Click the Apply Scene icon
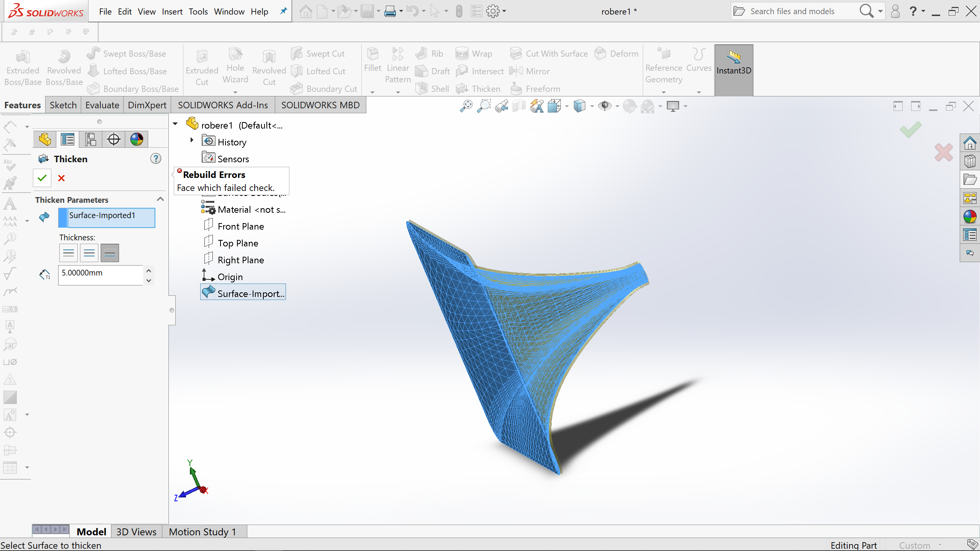Image resolution: width=980 pixels, height=551 pixels. pos(648,106)
